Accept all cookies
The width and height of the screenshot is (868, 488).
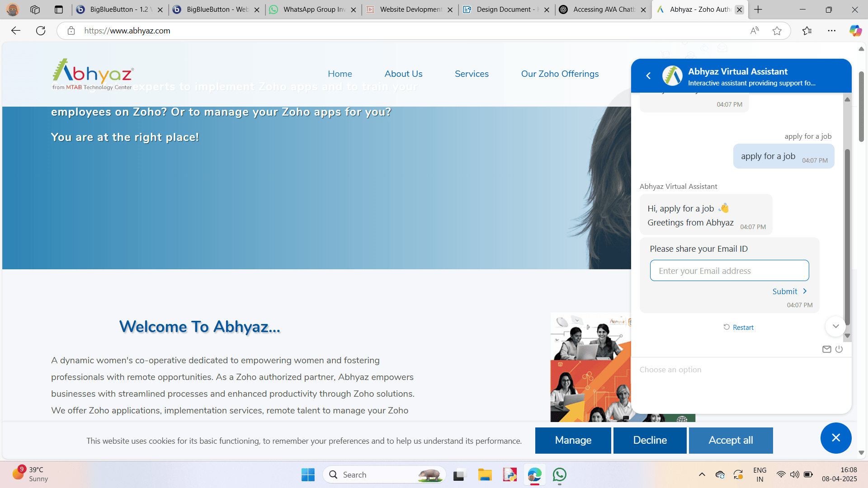[x=731, y=440]
